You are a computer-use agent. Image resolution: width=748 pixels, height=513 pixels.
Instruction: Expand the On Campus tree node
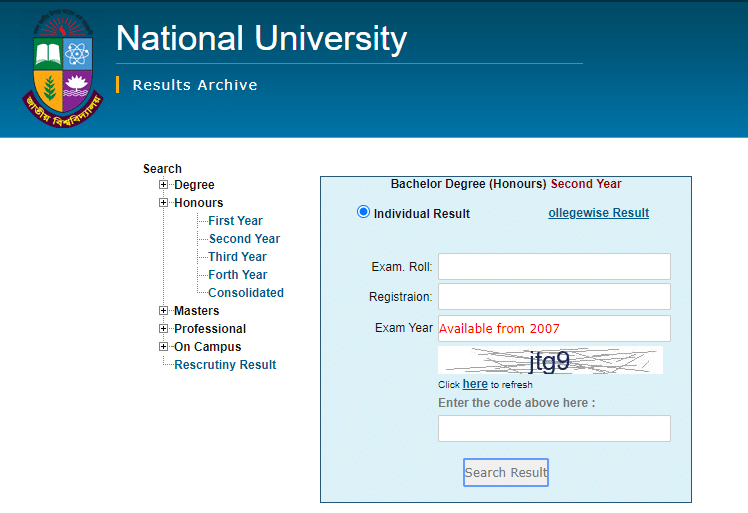point(164,347)
